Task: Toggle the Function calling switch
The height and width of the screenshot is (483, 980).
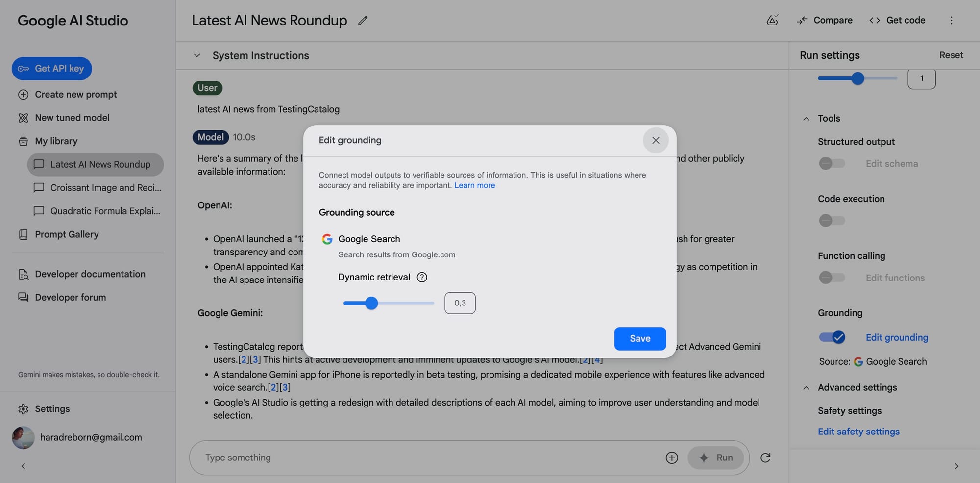Action: click(x=832, y=278)
